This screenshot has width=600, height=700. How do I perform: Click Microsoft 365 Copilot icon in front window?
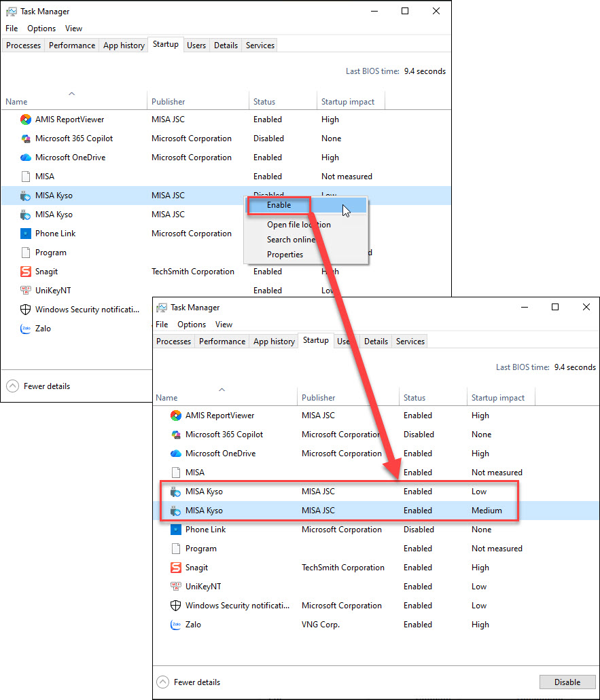click(175, 435)
